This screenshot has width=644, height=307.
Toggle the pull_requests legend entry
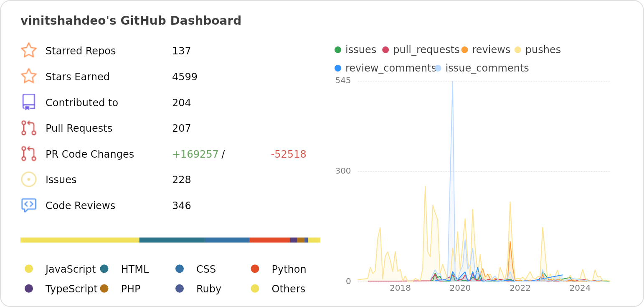(x=421, y=50)
